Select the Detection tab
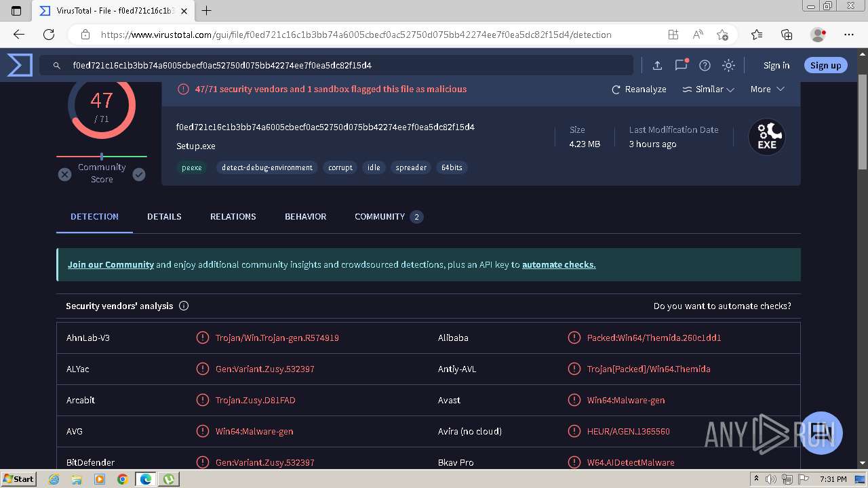The width and height of the screenshot is (868, 488). click(94, 217)
